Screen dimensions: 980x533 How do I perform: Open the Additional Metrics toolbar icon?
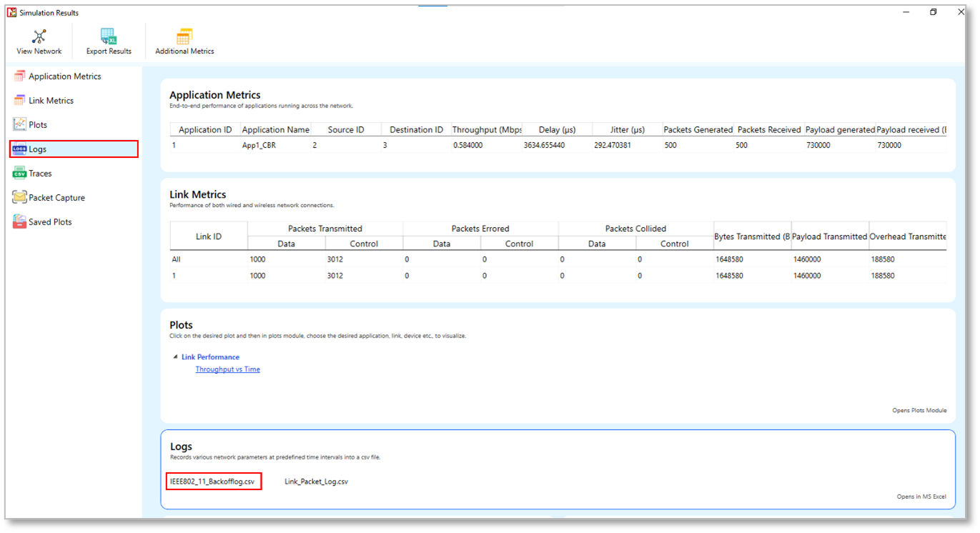coord(184,37)
